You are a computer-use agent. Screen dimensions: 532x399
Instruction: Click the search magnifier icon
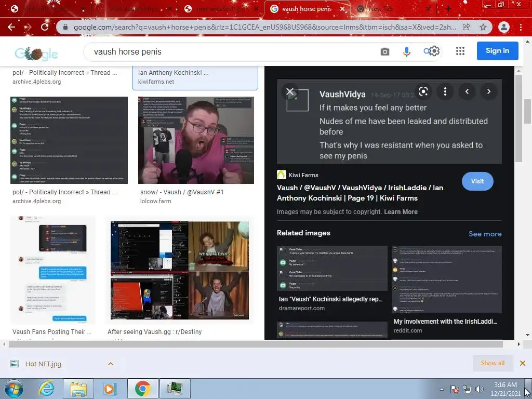point(427,51)
